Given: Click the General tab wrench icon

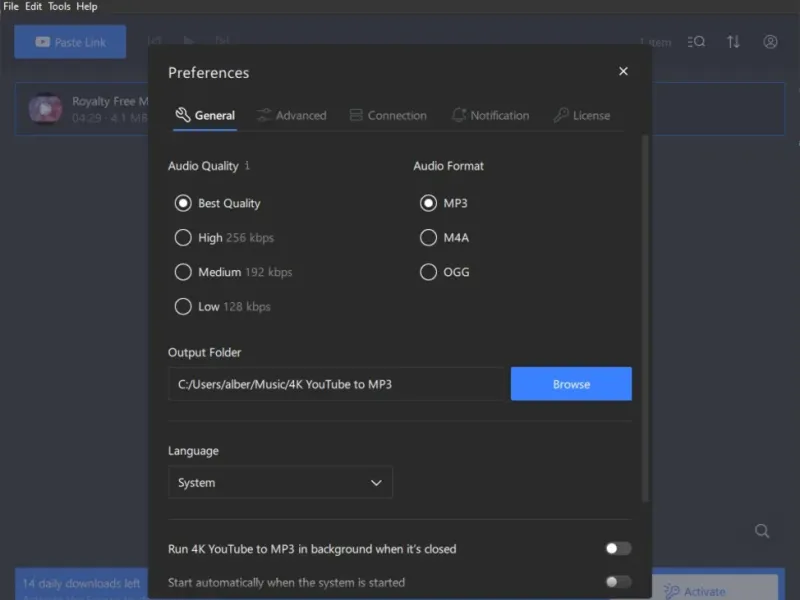Looking at the screenshot, I should point(183,115).
